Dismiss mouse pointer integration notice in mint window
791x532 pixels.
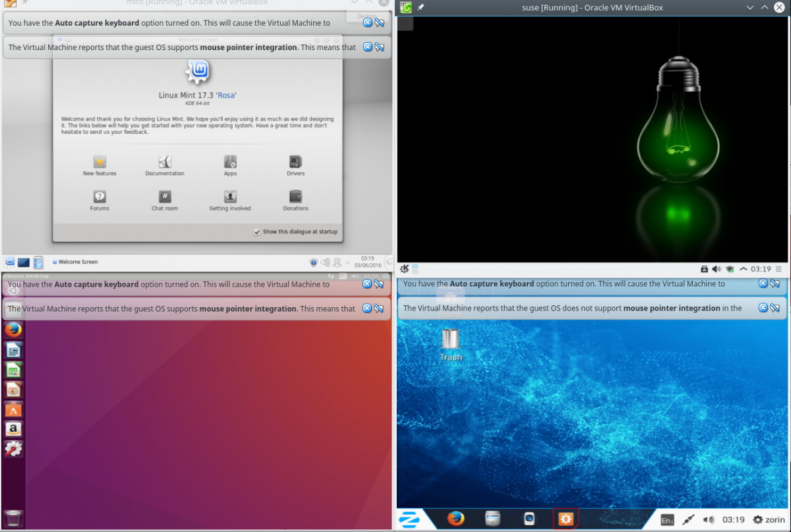point(368,47)
